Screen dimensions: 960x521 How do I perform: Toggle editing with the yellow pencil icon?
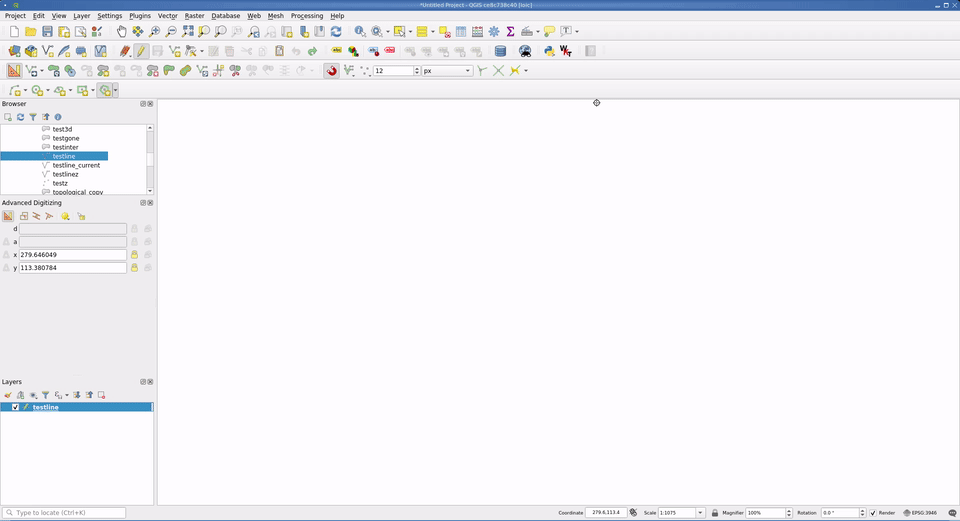pos(141,51)
